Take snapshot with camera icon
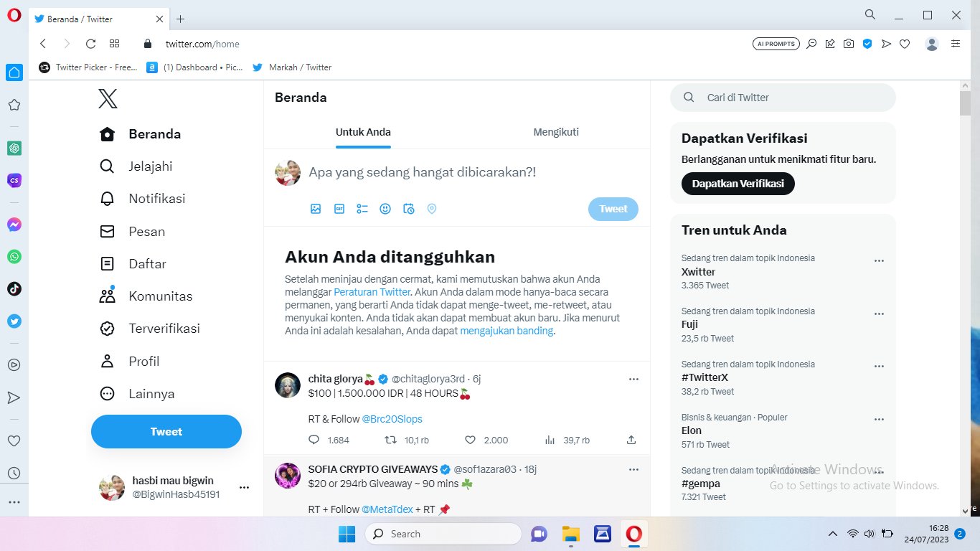980x551 pixels. pos(849,44)
